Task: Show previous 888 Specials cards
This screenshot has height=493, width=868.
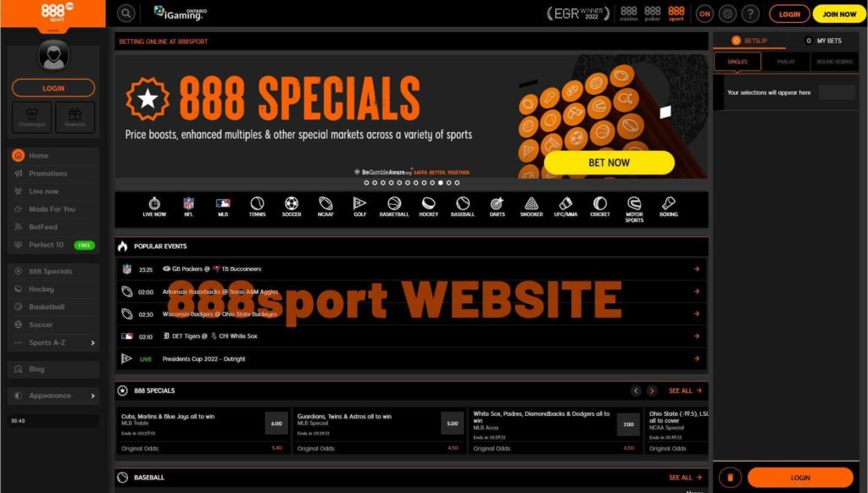Action: click(x=636, y=391)
